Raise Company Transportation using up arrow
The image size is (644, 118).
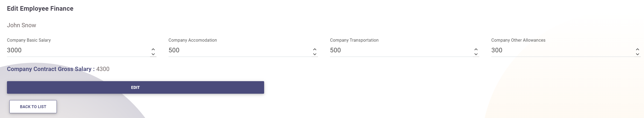pos(476,49)
